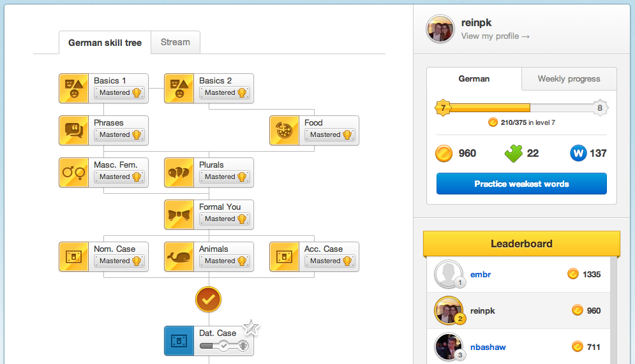Viewport: 635px width, 364px height.
Task: Open embr's profile from leaderboard
Action: (481, 274)
